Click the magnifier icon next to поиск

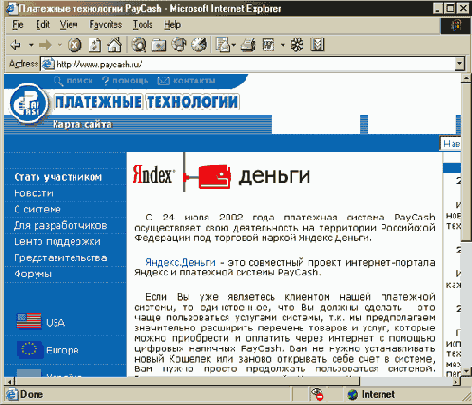tap(59, 81)
